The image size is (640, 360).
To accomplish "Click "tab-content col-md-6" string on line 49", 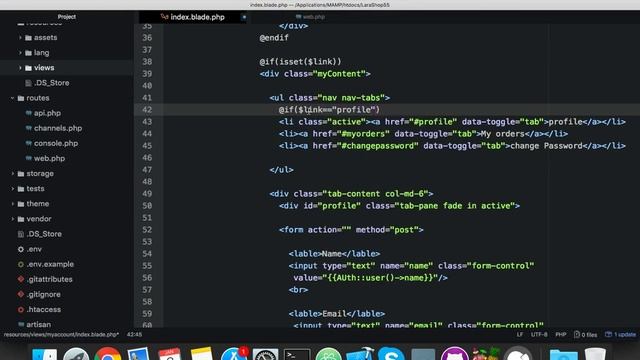I will click(375, 194).
